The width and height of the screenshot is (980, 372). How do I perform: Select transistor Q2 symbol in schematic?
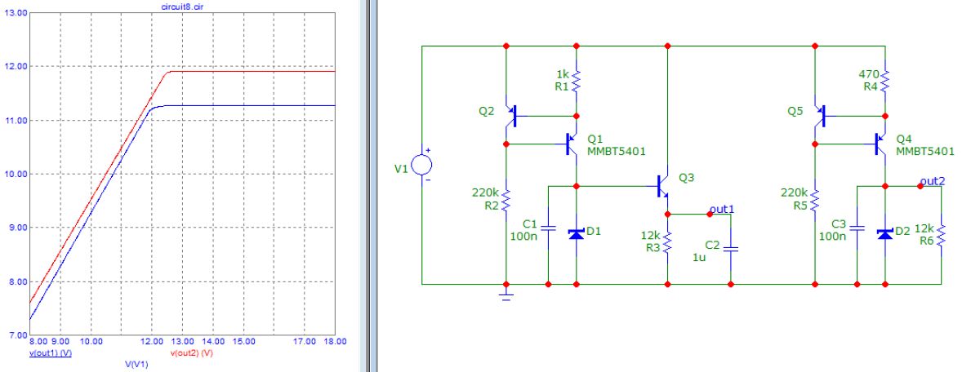[x=510, y=117]
